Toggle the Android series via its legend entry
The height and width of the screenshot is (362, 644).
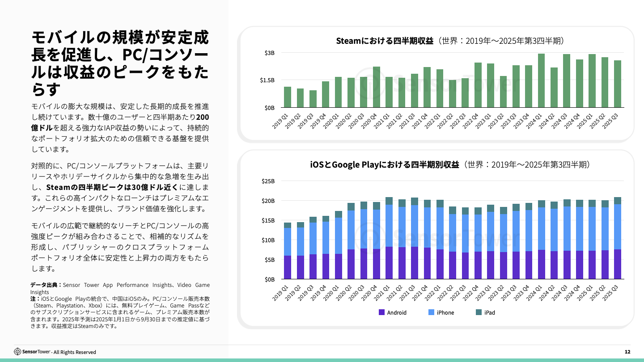[x=394, y=312]
